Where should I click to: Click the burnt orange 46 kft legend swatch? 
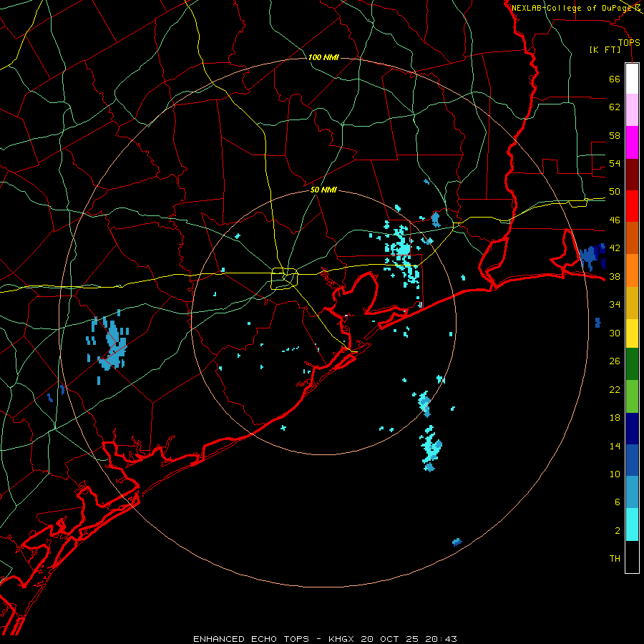tap(632, 238)
